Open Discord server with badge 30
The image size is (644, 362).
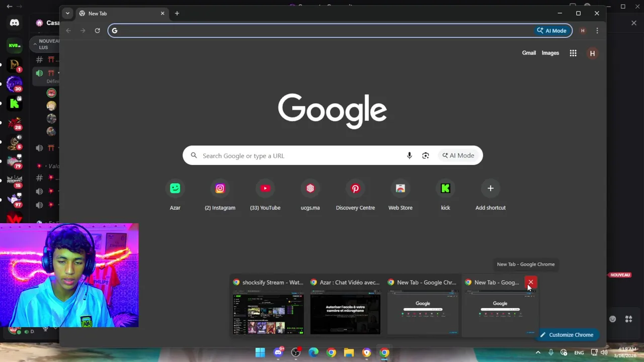pyautogui.click(x=15, y=84)
